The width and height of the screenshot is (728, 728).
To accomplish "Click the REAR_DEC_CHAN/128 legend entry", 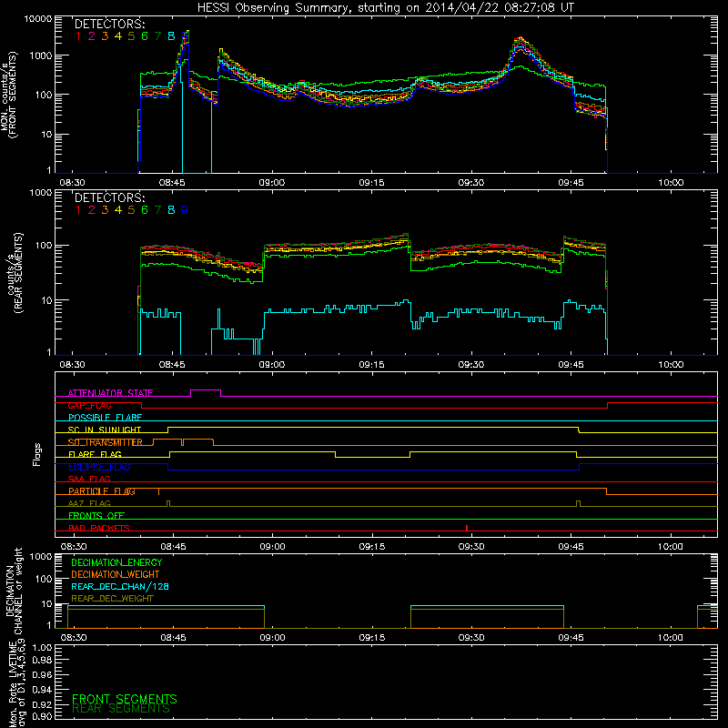I will pyautogui.click(x=120, y=586).
